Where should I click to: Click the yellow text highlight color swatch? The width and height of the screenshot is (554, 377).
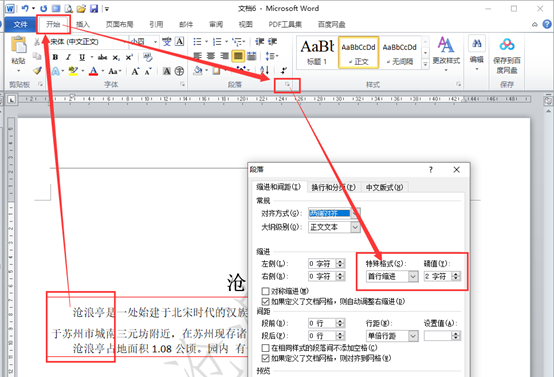point(73,71)
